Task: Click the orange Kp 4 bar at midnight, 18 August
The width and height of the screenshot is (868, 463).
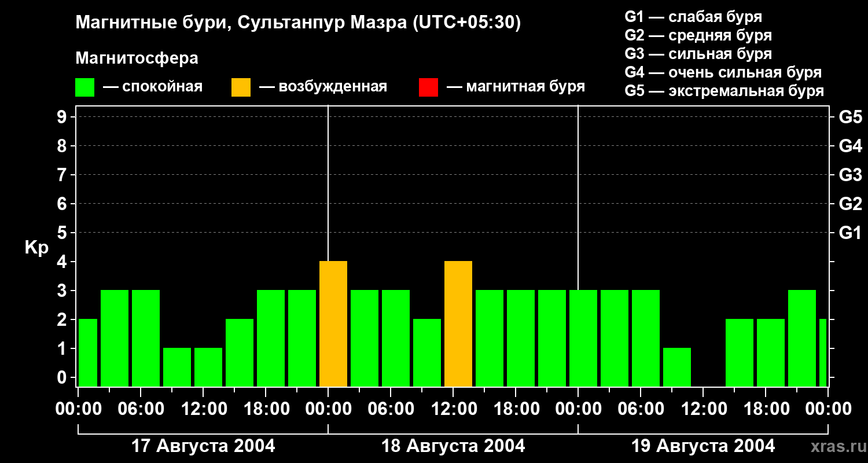Action: tap(333, 324)
